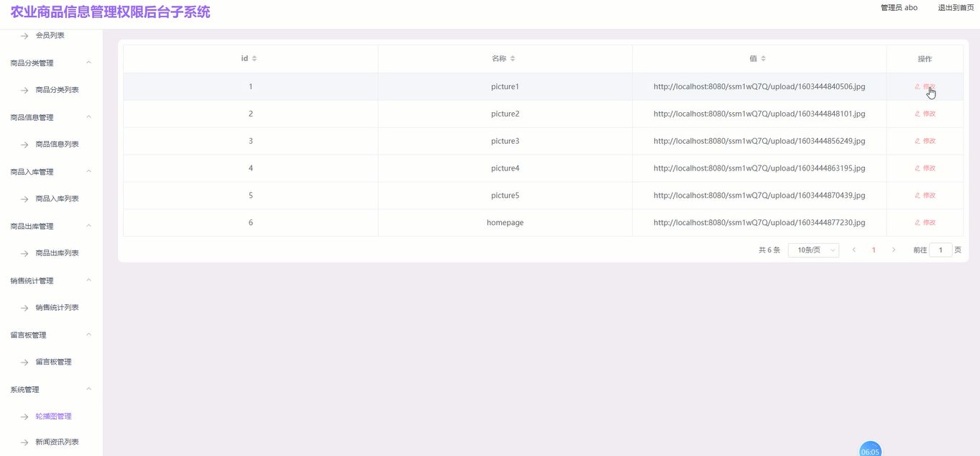The image size is (980, 456).
Task: Open 商品分类列表 in the sidebar
Action: pos(58,90)
